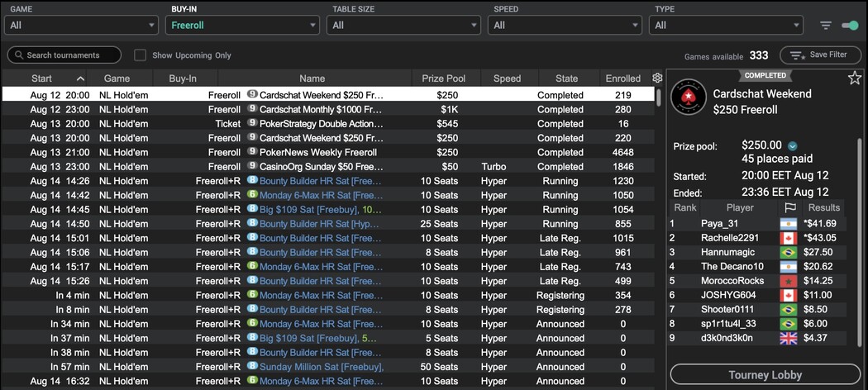Click the tournament list scrollbar
This screenshot has width=868, height=390.
[659, 97]
